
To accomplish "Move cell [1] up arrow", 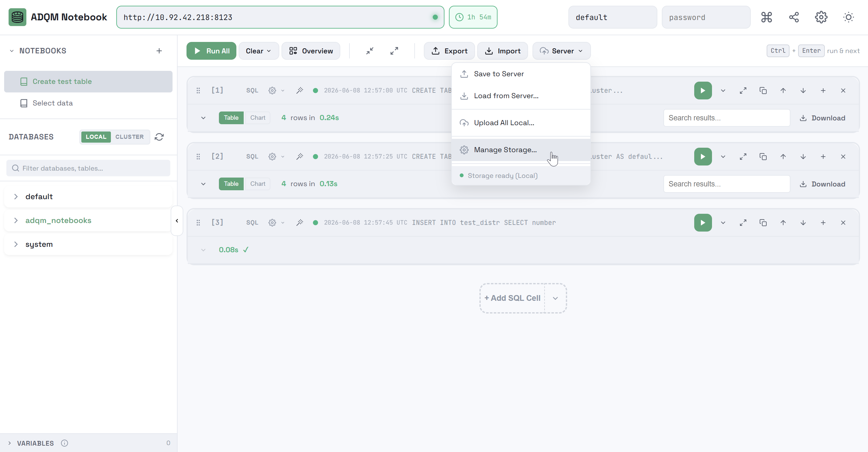I will pyautogui.click(x=783, y=91).
